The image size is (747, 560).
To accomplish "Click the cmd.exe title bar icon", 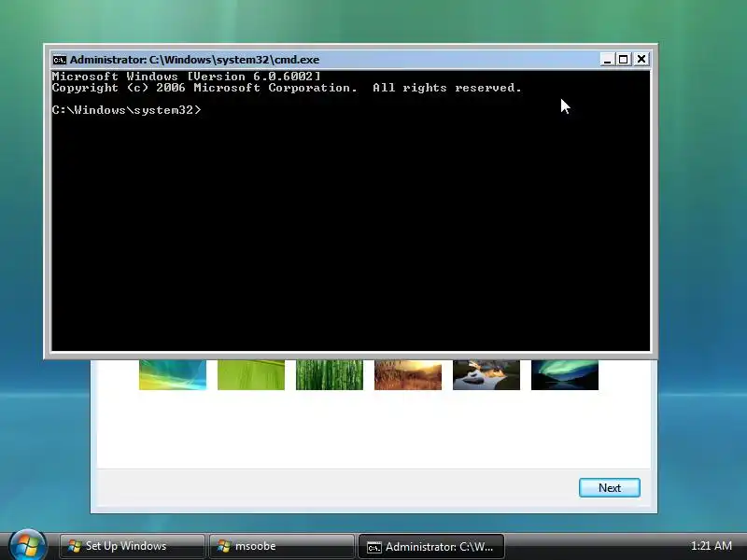I will click(x=60, y=60).
